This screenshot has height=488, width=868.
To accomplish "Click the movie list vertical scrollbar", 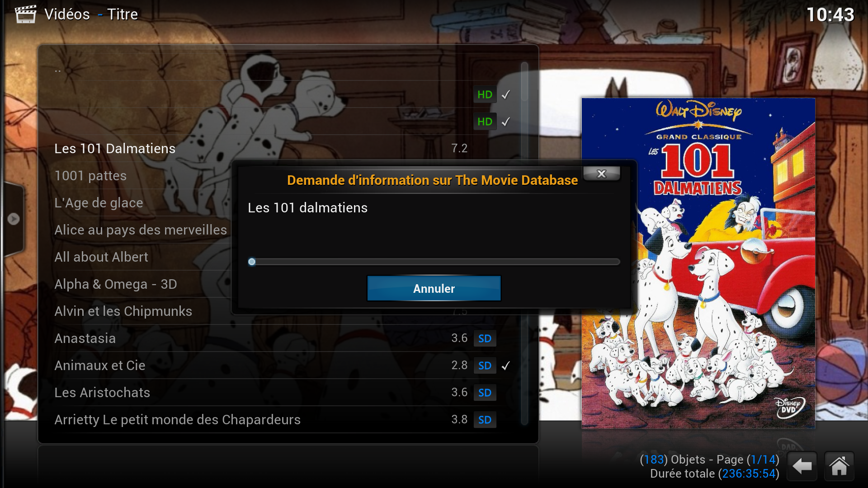I will (x=524, y=244).
